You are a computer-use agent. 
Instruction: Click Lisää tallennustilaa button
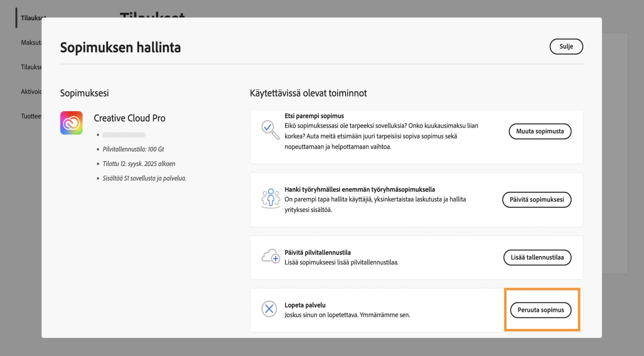[x=537, y=257]
